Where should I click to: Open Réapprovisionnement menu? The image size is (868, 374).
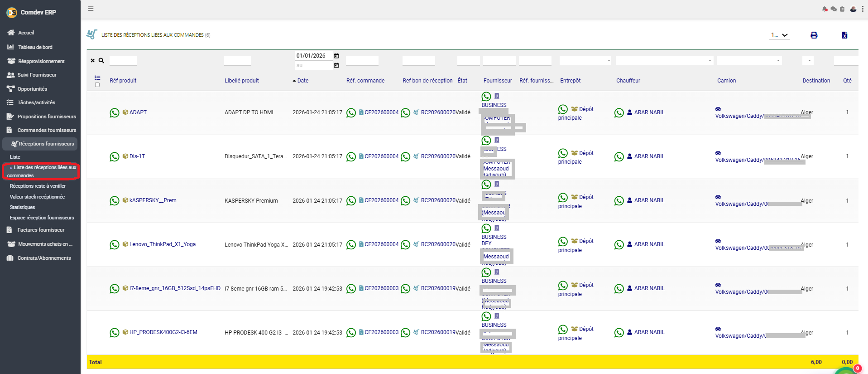[x=41, y=61]
